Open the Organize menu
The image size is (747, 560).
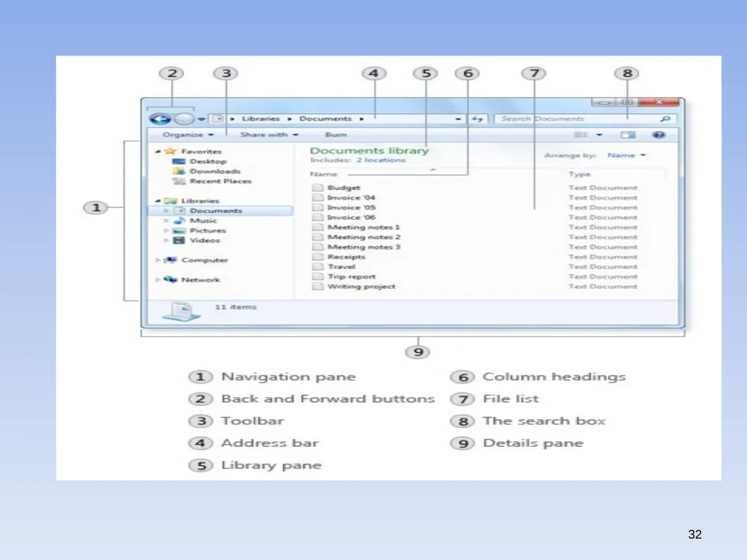(187, 135)
